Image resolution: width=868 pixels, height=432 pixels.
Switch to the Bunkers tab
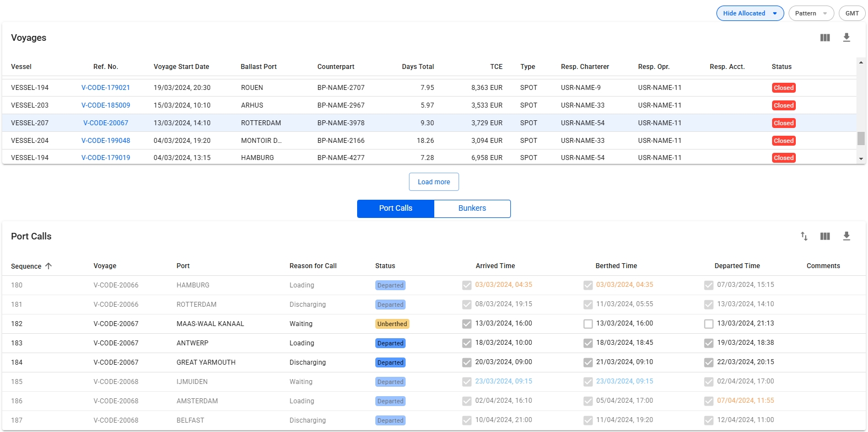pyautogui.click(x=472, y=209)
